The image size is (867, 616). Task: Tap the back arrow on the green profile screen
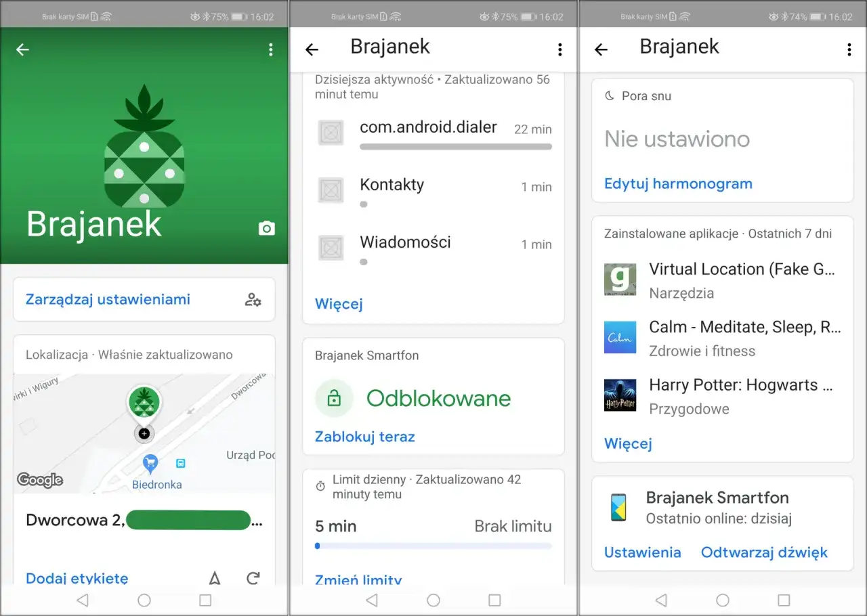click(x=22, y=49)
